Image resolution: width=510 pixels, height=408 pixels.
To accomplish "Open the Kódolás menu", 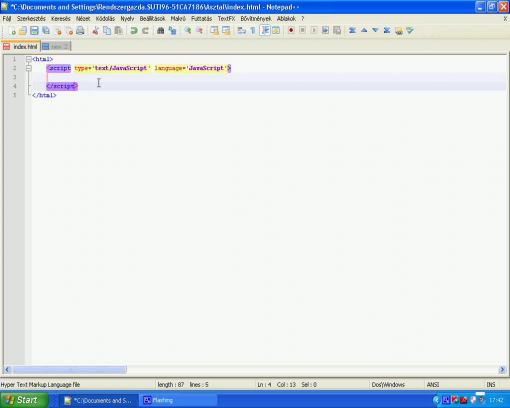I will [x=105, y=19].
